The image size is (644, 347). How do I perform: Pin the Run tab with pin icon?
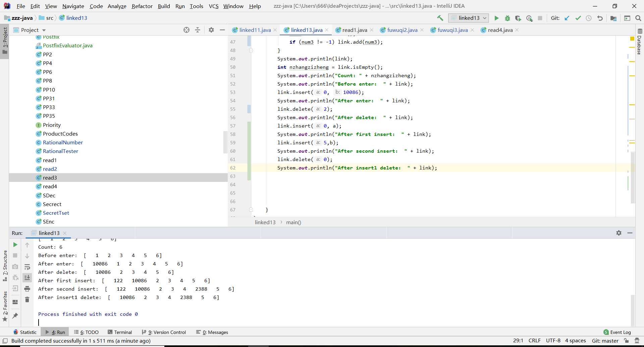point(15,315)
